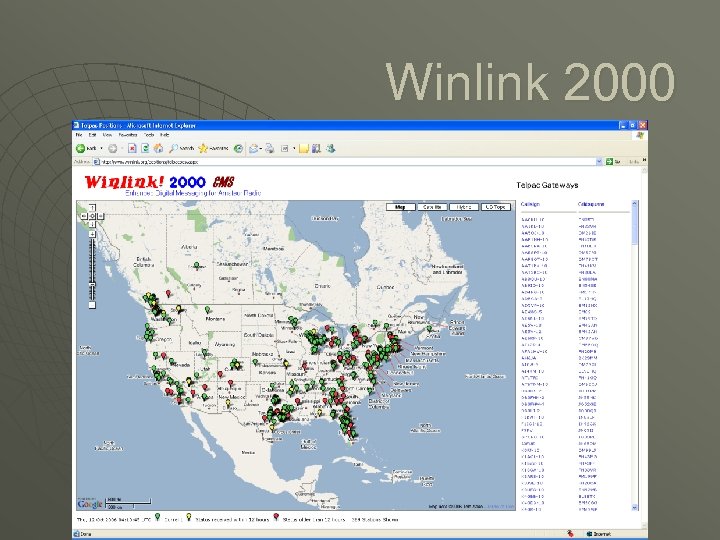720x540 pixels.
Task: Open the Favorites star toolbar button
Action: coord(213,148)
